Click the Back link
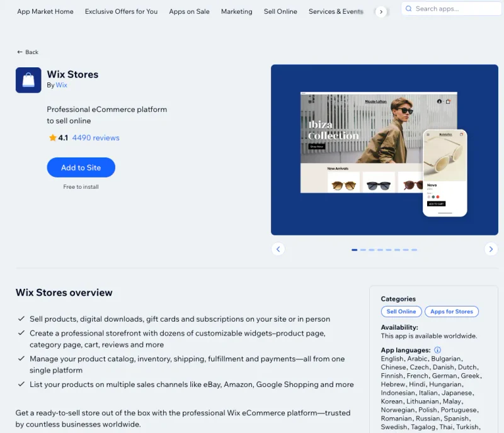 click(x=28, y=52)
